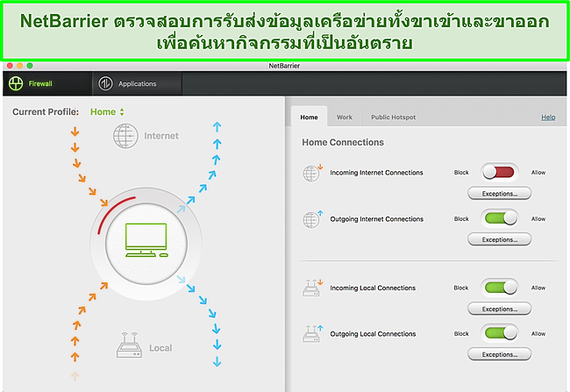570x392 pixels.
Task: Toggle Incoming Internet Connections switch
Action: (500, 173)
